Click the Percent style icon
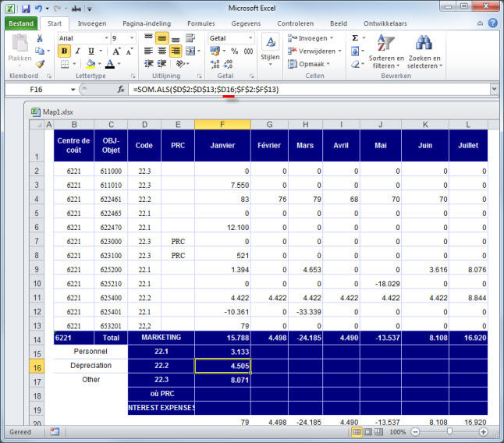This screenshot has width=504, height=443. coord(235,51)
